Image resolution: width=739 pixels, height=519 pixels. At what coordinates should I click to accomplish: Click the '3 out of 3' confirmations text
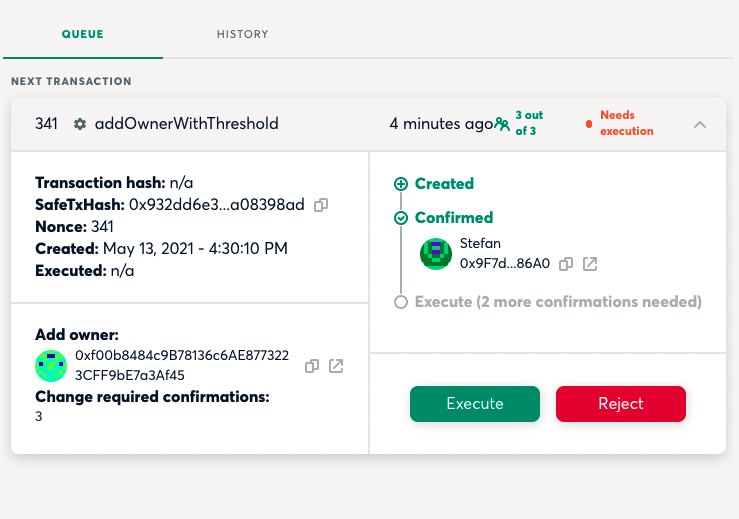[529, 123]
